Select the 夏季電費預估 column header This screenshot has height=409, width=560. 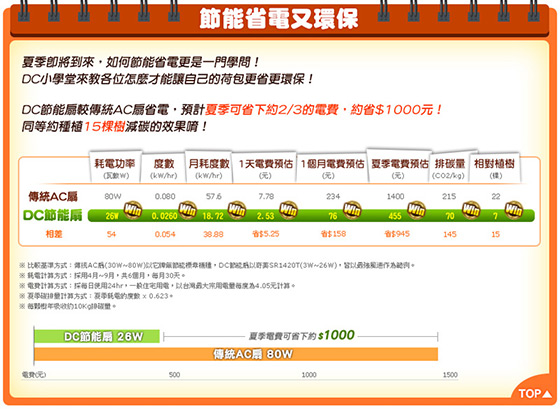[399, 168]
